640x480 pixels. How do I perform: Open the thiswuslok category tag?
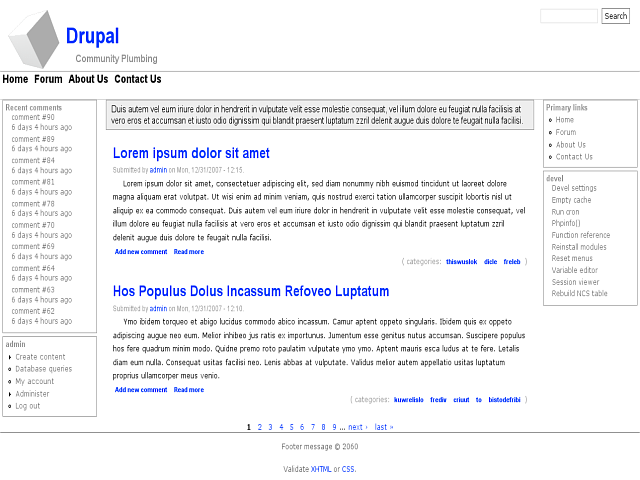tap(461, 262)
